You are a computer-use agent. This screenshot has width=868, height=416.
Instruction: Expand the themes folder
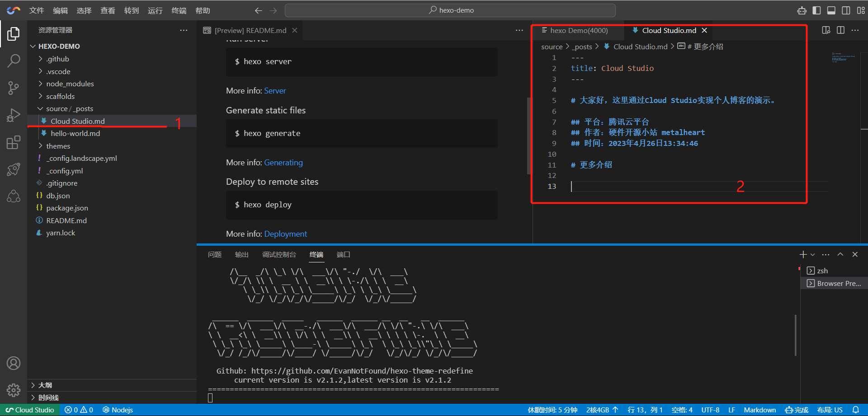(x=41, y=146)
